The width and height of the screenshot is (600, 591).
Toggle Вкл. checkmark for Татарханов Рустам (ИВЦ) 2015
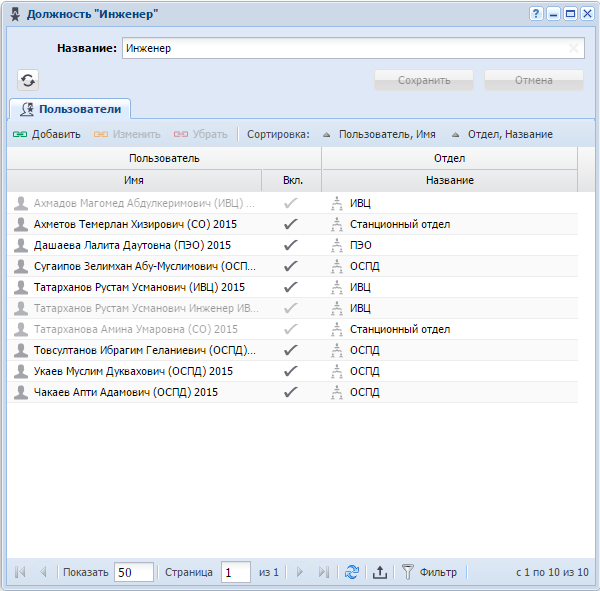(290, 287)
